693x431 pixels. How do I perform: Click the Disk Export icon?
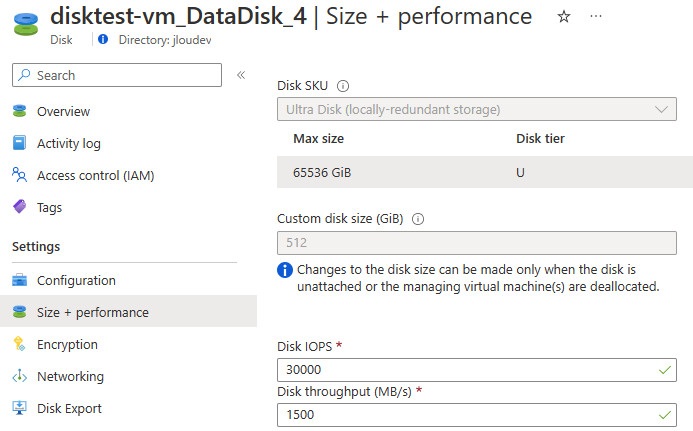coord(19,408)
